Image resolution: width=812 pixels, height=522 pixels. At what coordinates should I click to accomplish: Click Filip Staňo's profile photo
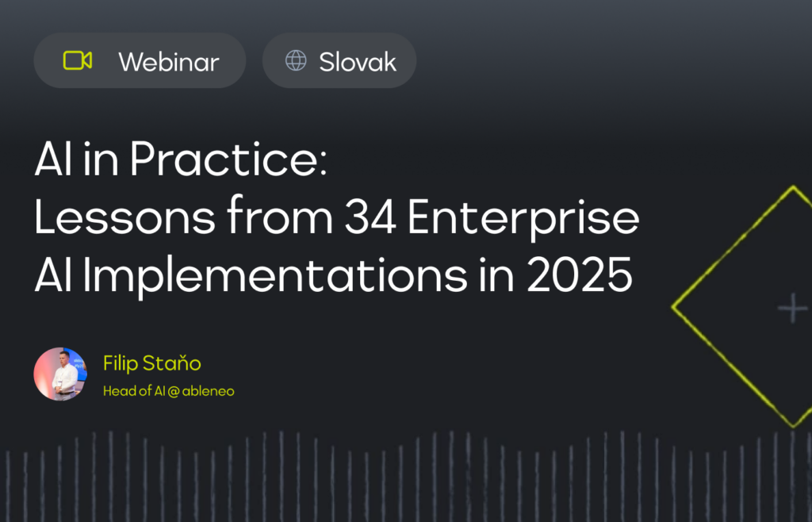(x=60, y=374)
